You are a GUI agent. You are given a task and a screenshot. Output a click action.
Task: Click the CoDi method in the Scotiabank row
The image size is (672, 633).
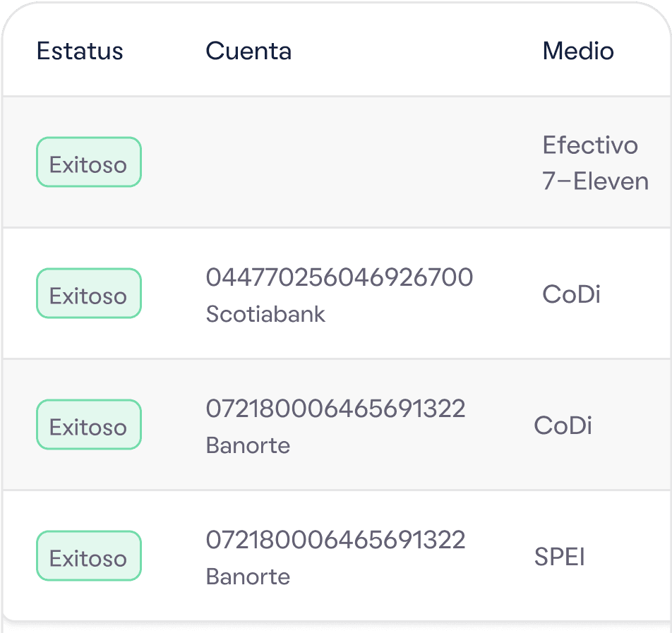point(571,294)
